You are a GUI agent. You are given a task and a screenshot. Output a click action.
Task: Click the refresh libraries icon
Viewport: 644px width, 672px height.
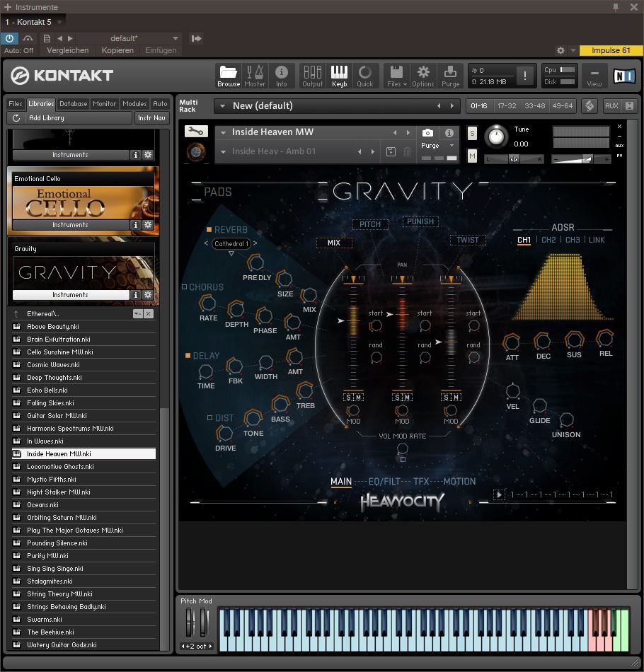point(16,118)
